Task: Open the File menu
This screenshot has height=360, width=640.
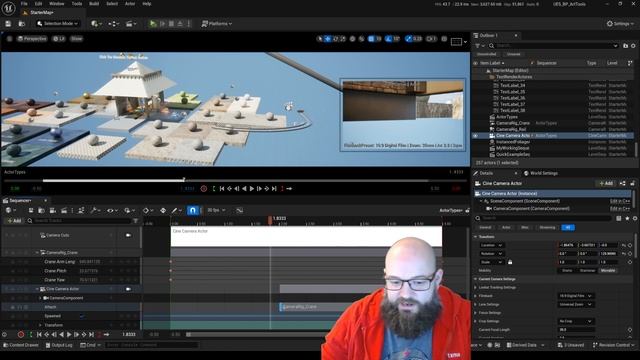Action: 24,4
